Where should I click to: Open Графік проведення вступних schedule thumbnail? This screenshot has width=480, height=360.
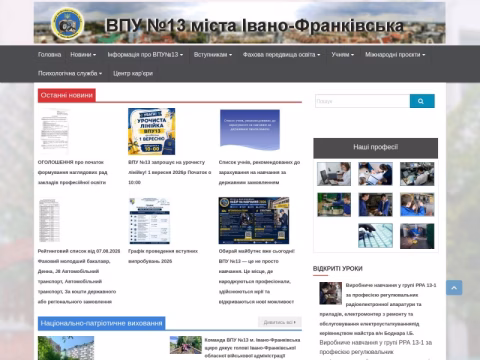[150, 221]
